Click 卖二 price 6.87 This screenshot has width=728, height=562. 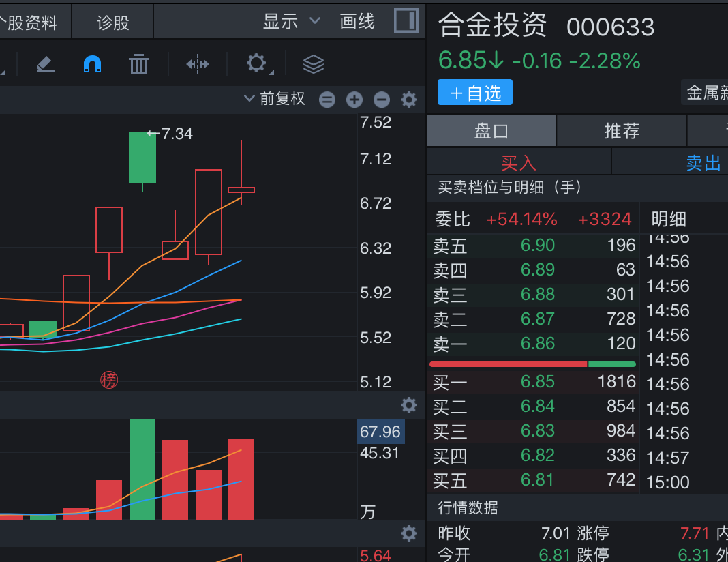[538, 319]
